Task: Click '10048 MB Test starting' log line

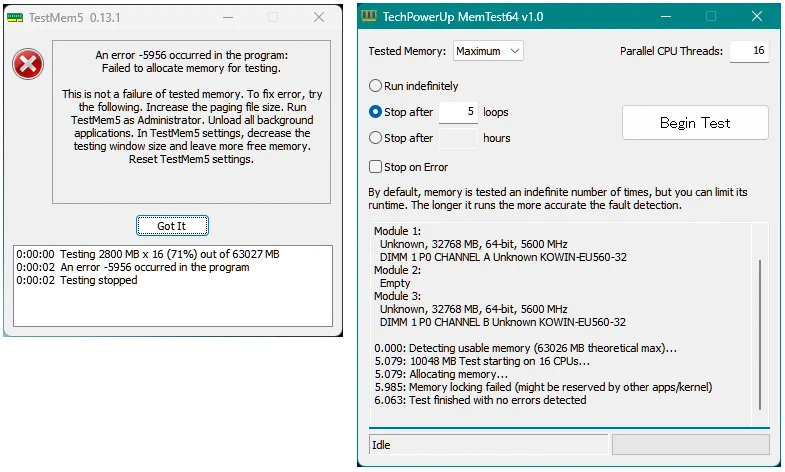Action: [482, 361]
